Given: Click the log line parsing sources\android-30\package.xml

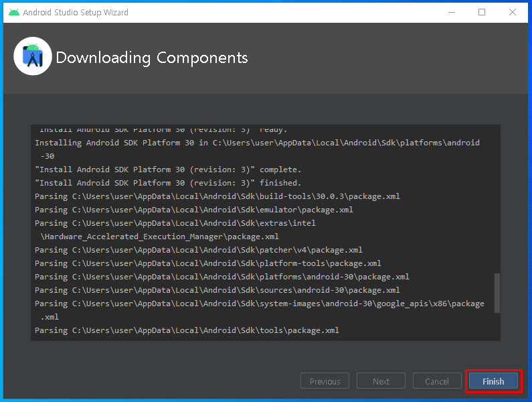Looking at the screenshot, I should (x=217, y=290).
